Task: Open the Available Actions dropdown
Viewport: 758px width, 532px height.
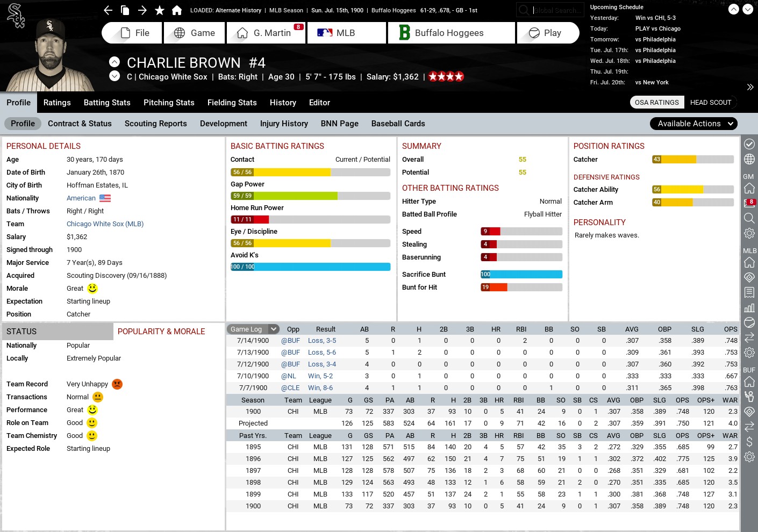Action: tap(693, 124)
